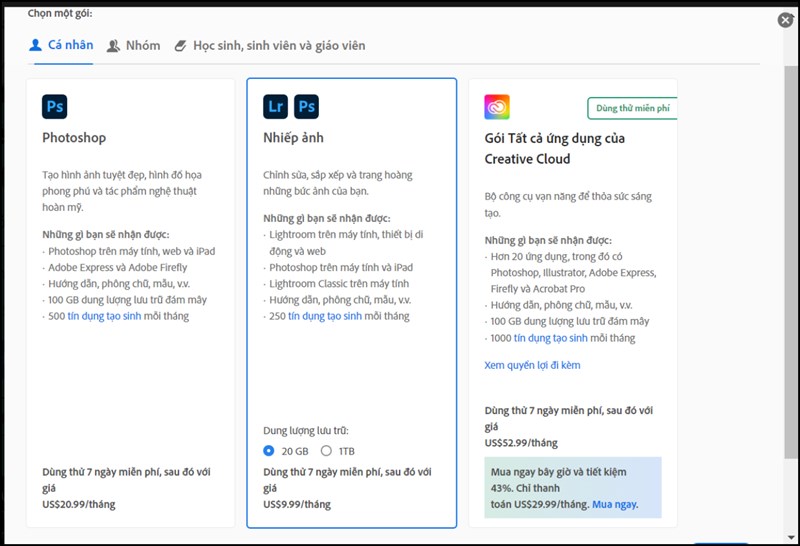Image resolution: width=800 pixels, height=546 pixels.
Task: Click the Creative Cloud rainbow logo icon
Action: pos(497,107)
